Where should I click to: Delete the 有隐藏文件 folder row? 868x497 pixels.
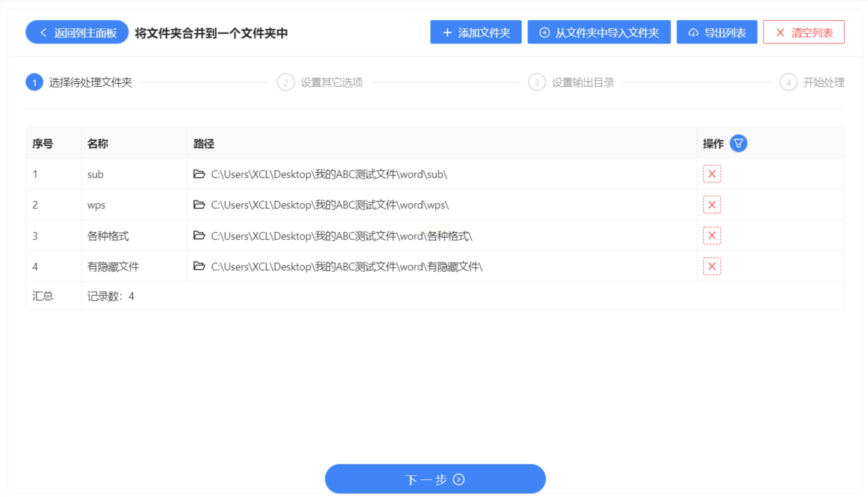tap(712, 266)
